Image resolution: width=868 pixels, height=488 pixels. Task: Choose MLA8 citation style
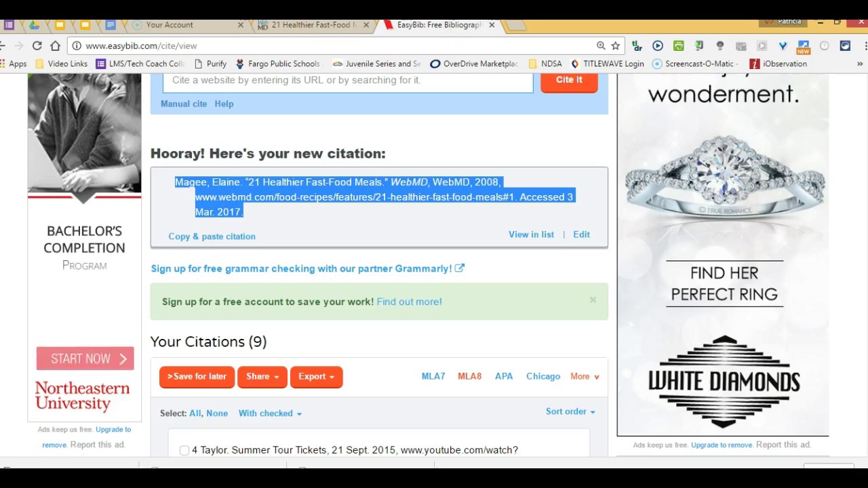coord(469,376)
